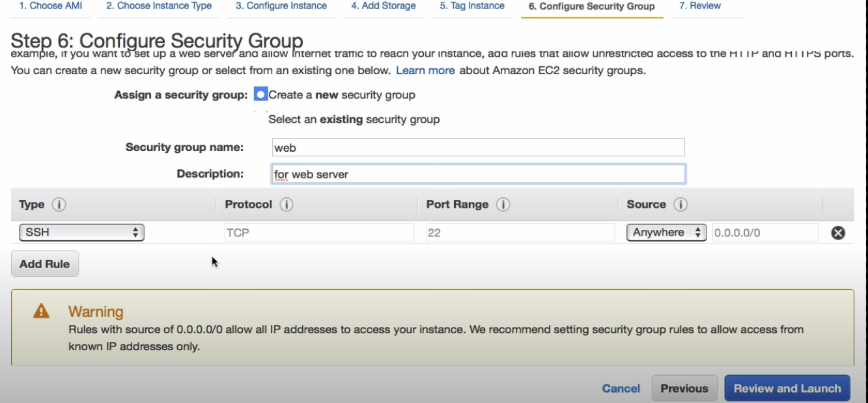Go to the Review step tab
This screenshot has width=868, height=403.
pyautogui.click(x=700, y=6)
